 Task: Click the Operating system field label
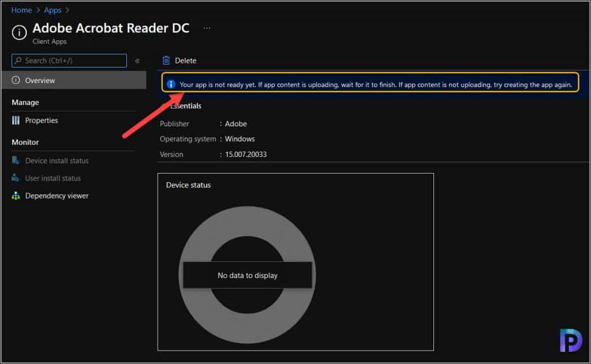[x=188, y=139]
